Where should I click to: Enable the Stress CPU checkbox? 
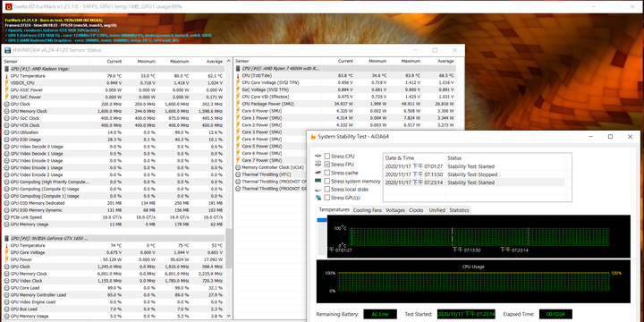coord(327,156)
